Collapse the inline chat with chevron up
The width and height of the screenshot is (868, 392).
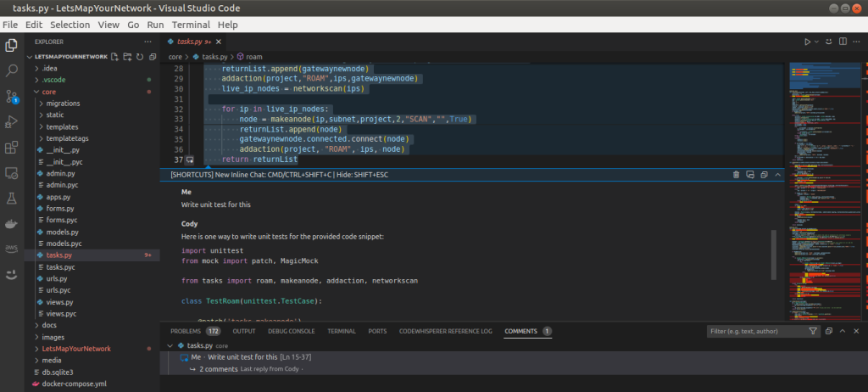(778, 175)
